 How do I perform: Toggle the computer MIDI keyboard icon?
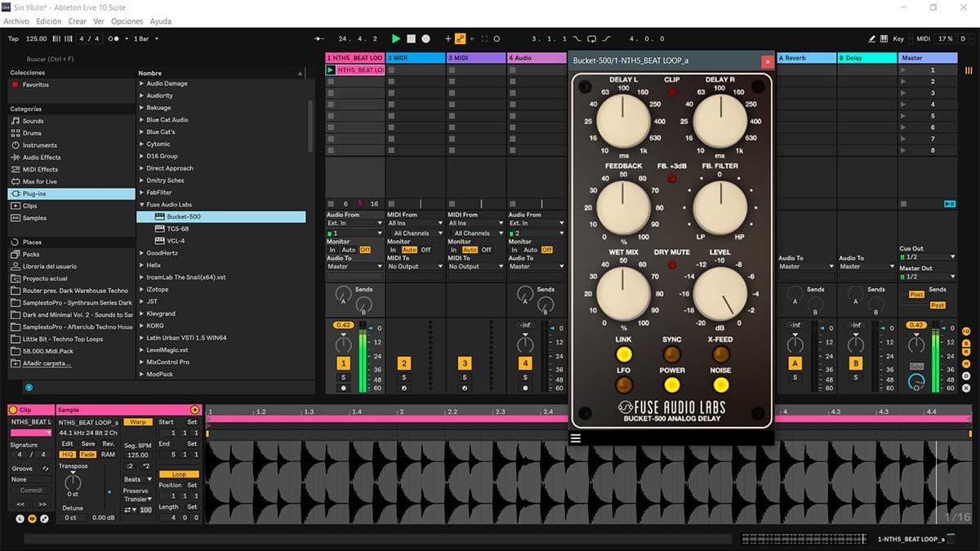(884, 38)
